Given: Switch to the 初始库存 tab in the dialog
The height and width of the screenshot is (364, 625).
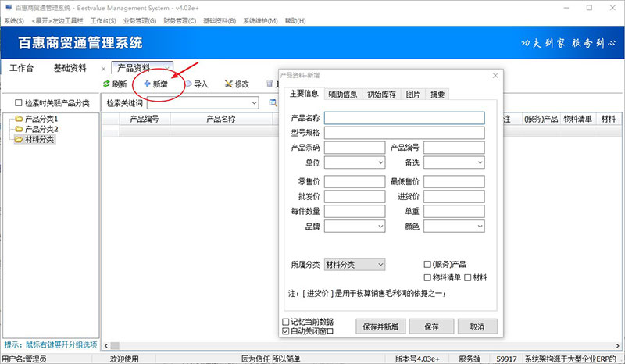Looking at the screenshot, I should coord(381,94).
